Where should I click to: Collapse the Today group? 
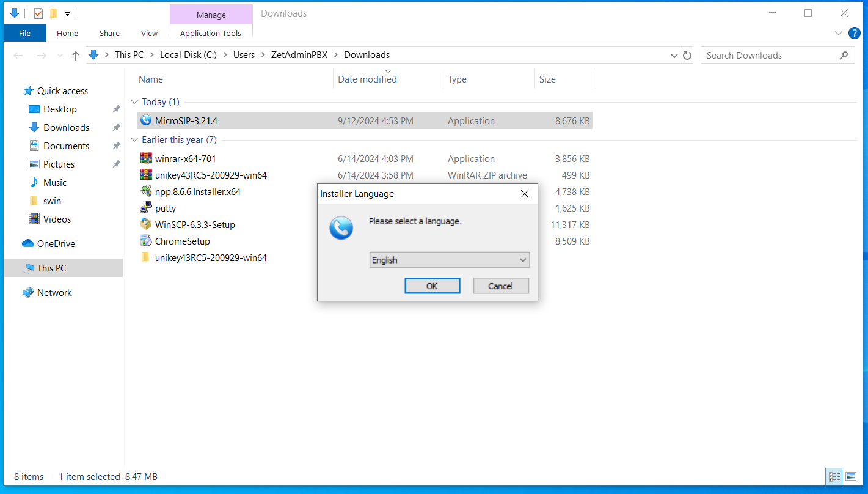pos(135,102)
